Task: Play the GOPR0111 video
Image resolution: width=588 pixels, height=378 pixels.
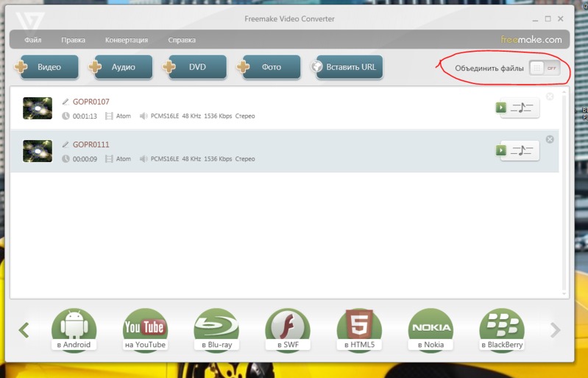Action: tap(501, 150)
